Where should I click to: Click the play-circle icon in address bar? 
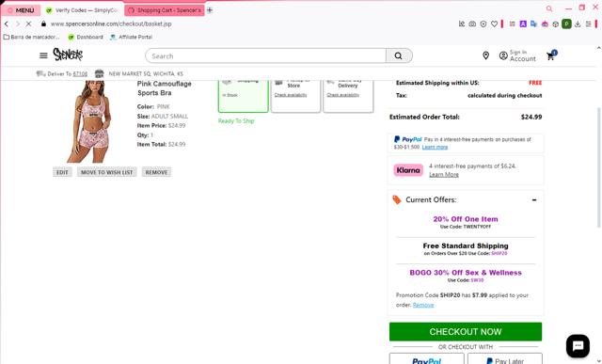click(483, 24)
